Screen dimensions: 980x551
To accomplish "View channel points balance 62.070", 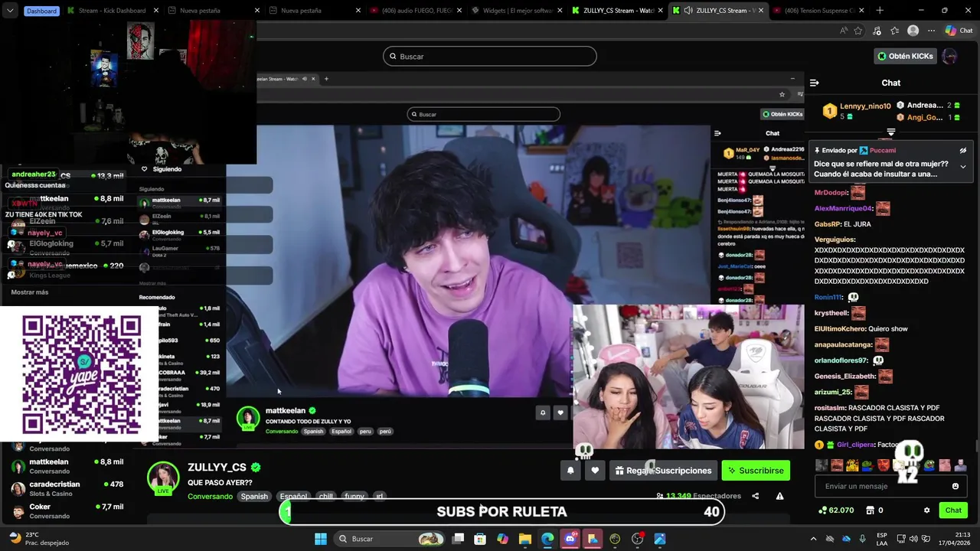I will 836,510.
